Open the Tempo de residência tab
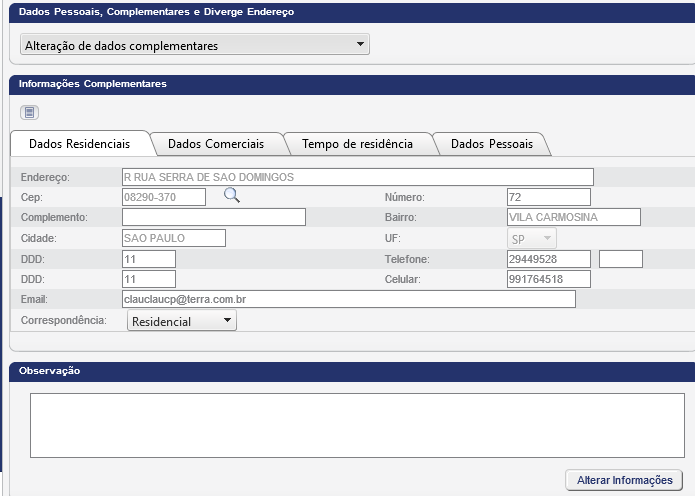695x496 pixels. click(x=357, y=144)
